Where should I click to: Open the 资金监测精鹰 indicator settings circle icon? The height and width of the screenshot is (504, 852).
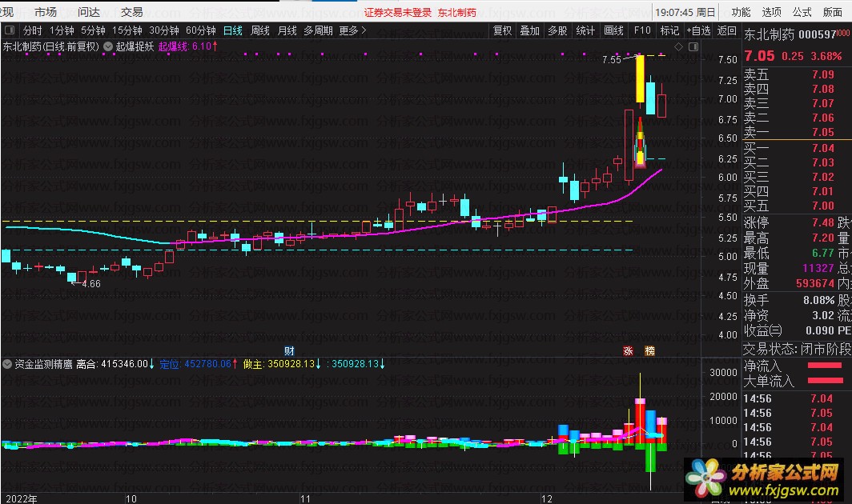pyautogui.click(x=7, y=364)
